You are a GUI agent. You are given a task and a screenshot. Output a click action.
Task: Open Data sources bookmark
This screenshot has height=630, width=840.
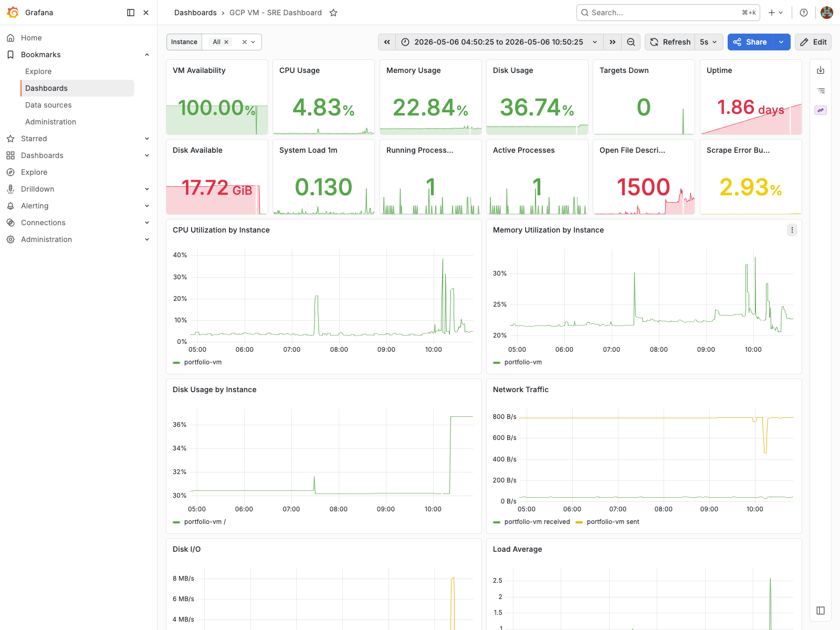(48, 105)
